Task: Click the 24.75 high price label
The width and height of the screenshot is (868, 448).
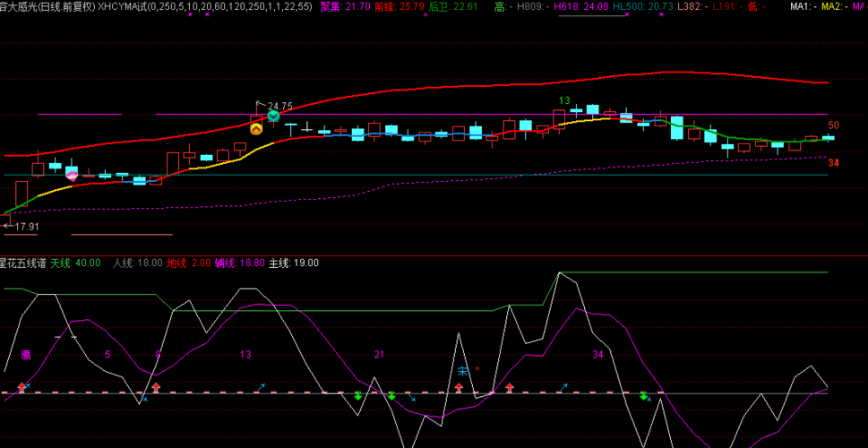Action: 280,107
